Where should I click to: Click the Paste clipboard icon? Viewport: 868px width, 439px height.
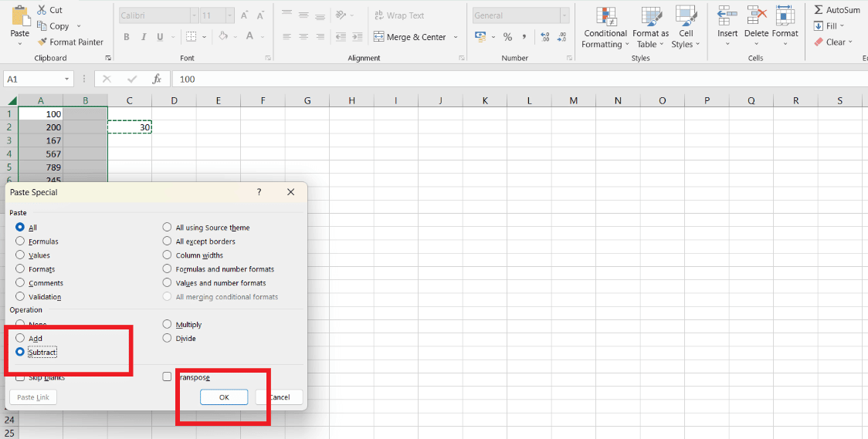(x=21, y=16)
